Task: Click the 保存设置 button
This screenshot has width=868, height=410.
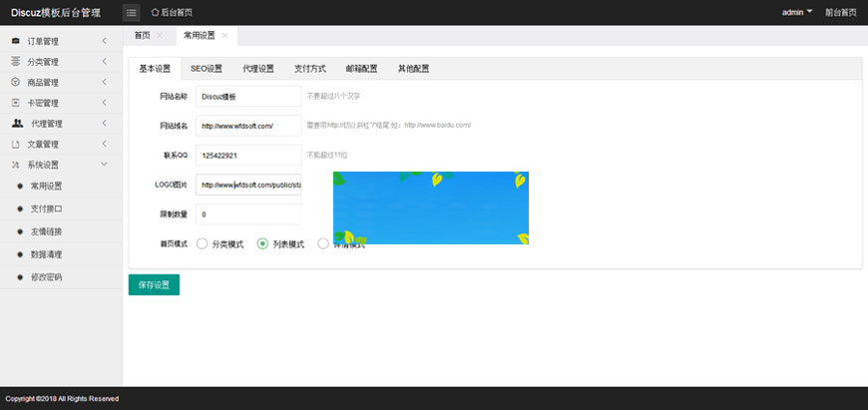Action: 154,285
